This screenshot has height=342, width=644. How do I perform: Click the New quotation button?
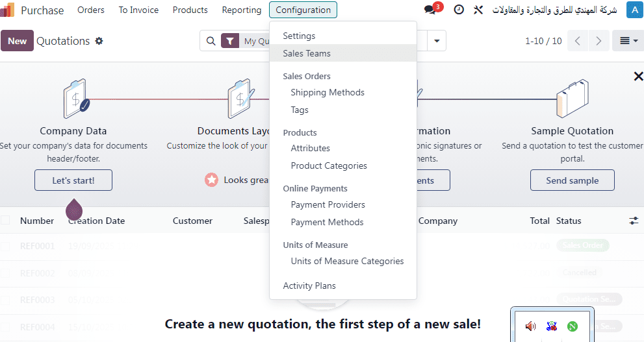(x=17, y=41)
